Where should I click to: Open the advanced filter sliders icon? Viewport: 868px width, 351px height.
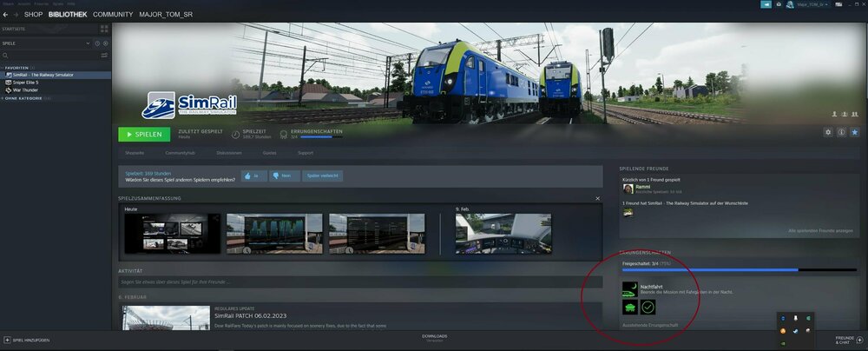coord(104,56)
